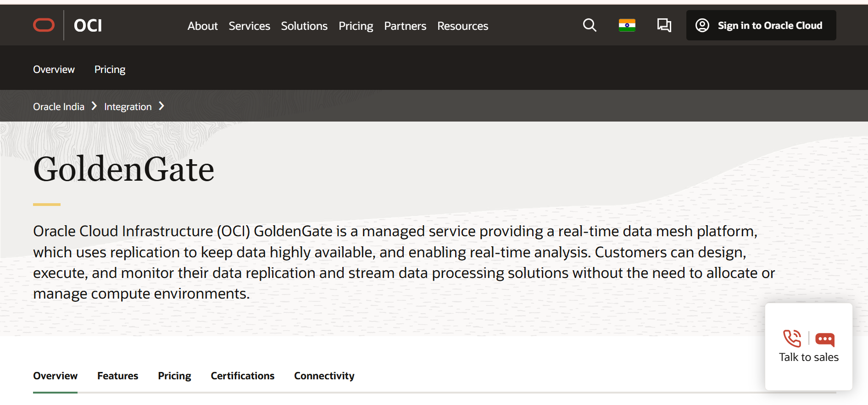Click the phone call icon in sales widget

coord(792,338)
